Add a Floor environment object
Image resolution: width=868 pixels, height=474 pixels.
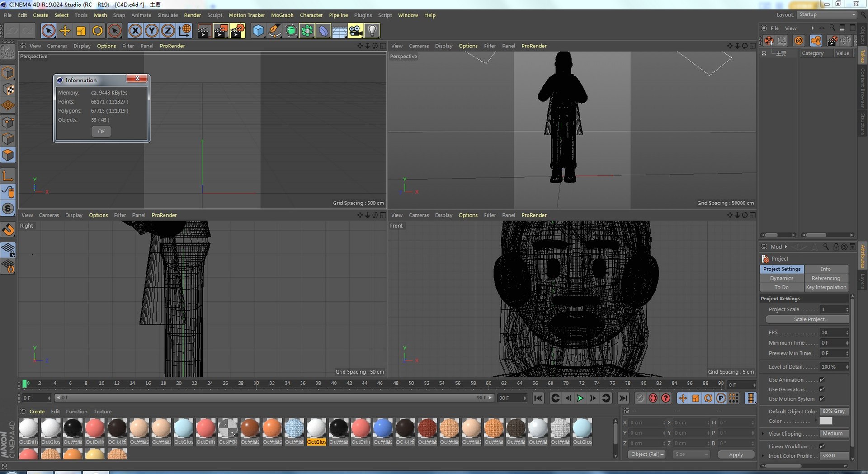340,31
